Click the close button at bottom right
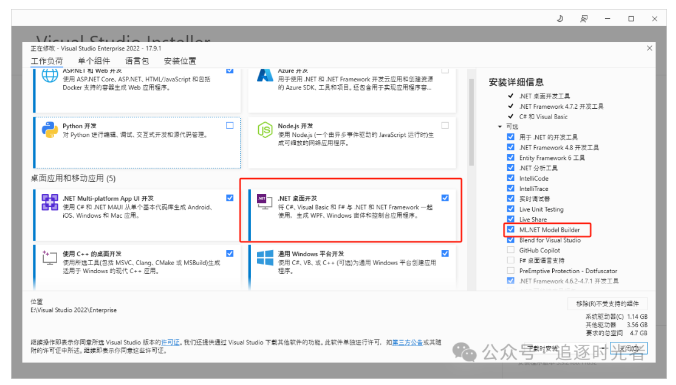This screenshot has height=385, width=676. [629, 348]
